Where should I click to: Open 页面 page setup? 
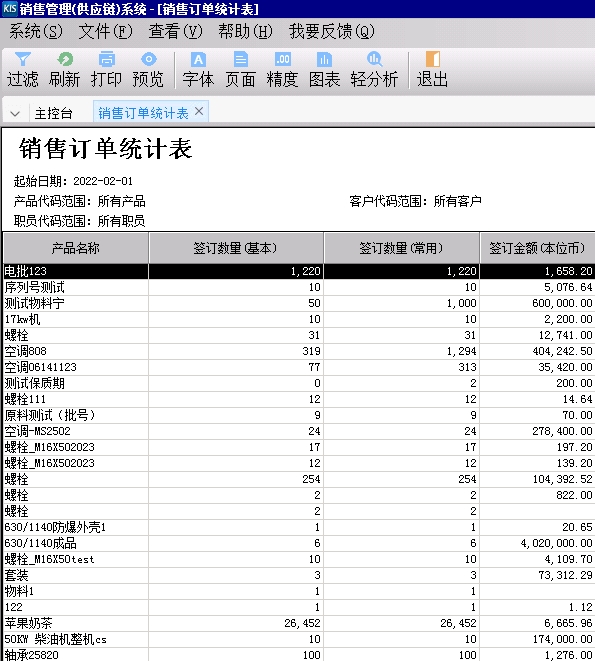[x=240, y=70]
